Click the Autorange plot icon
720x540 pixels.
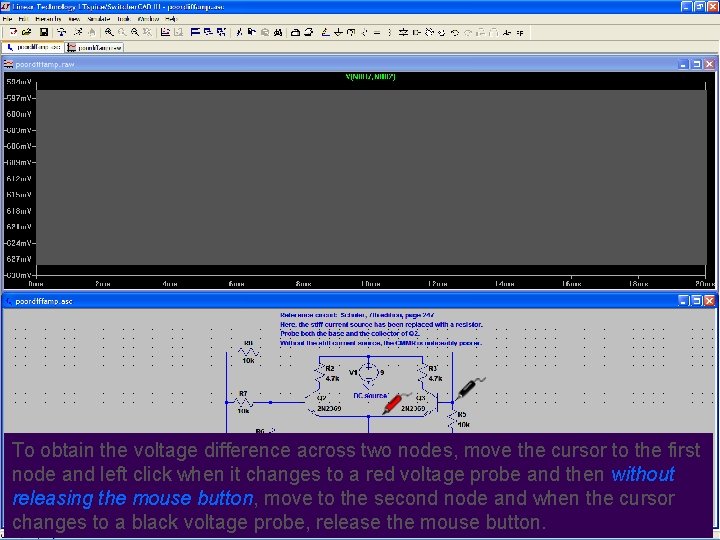(x=165, y=32)
